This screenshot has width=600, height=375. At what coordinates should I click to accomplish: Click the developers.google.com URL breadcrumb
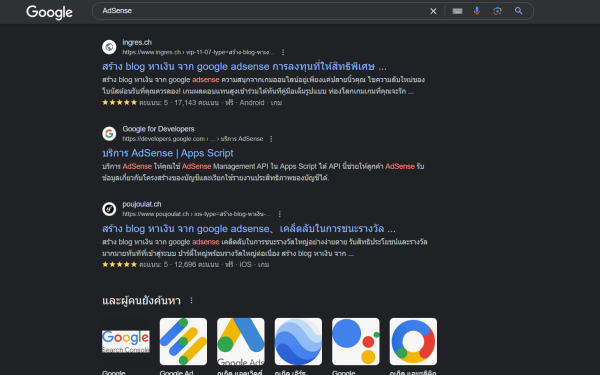(192, 139)
